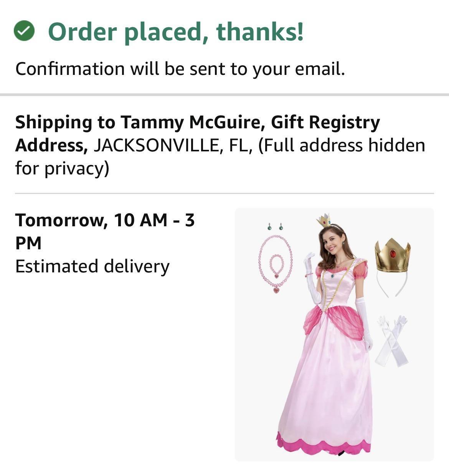449x476 pixels.
Task: Open the princess costume product thumbnail
Action: click(x=334, y=334)
